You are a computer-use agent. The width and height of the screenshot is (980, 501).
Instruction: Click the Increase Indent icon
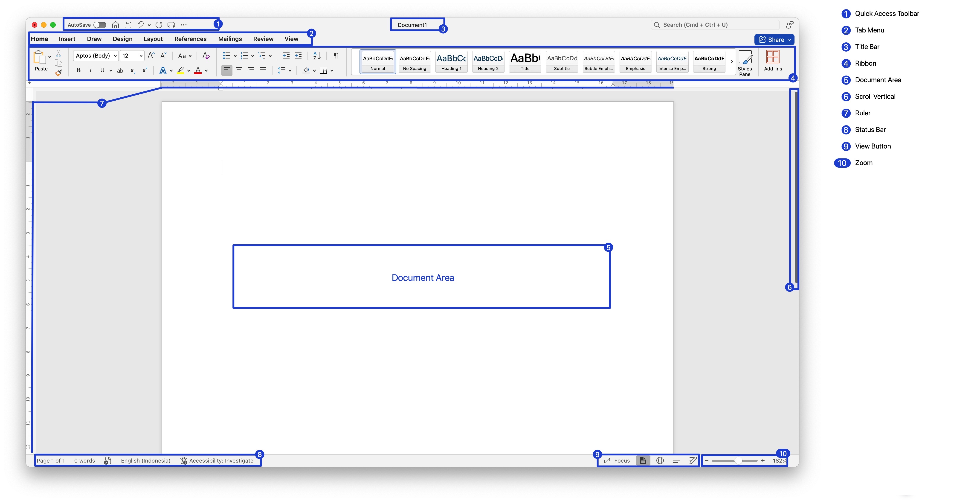(298, 55)
